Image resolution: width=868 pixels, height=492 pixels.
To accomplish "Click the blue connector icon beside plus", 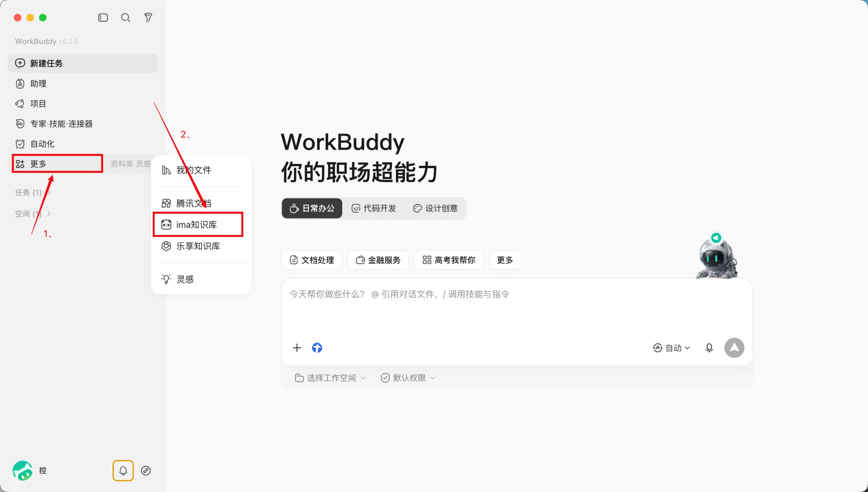I will pyautogui.click(x=317, y=348).
